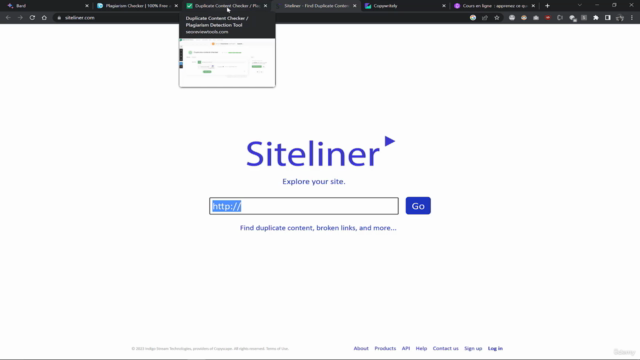Open the red extension icon in toolbar
The image size is (640, 360).
[x=548, y=18]
